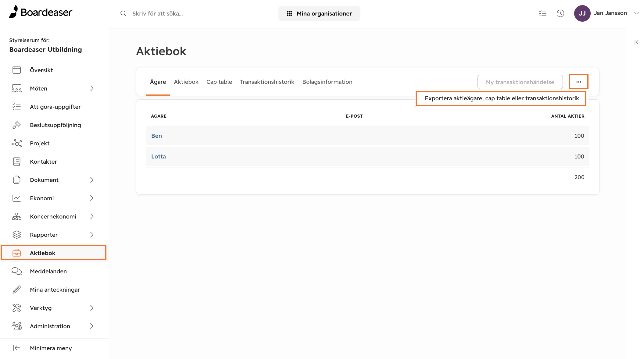Click the 100 shares value in Ben row
The image size is (644, 359).
point(579,136)
